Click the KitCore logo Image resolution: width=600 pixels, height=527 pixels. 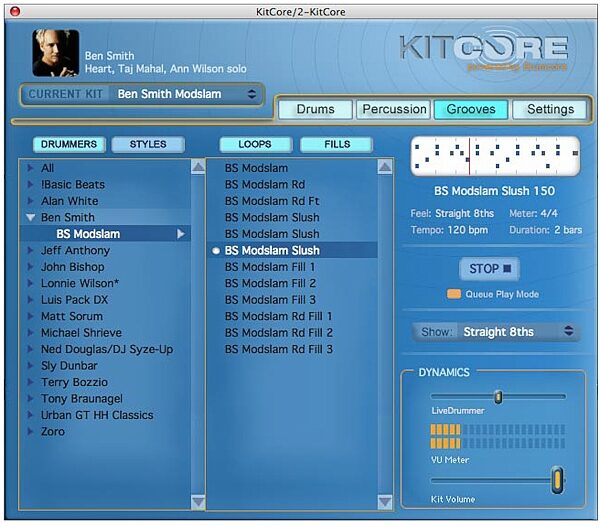[484, 49]
